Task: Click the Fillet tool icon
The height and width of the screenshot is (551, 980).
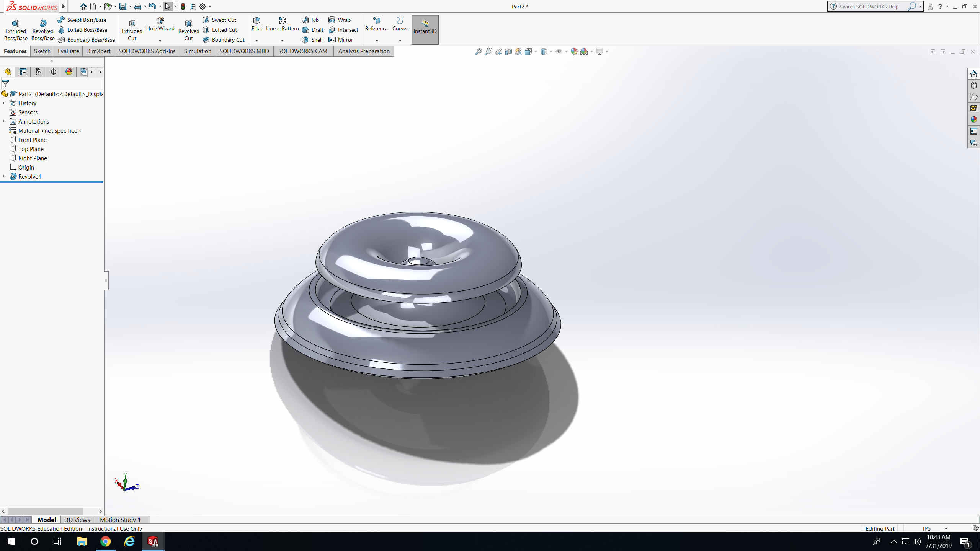Action: click(257, 21)
